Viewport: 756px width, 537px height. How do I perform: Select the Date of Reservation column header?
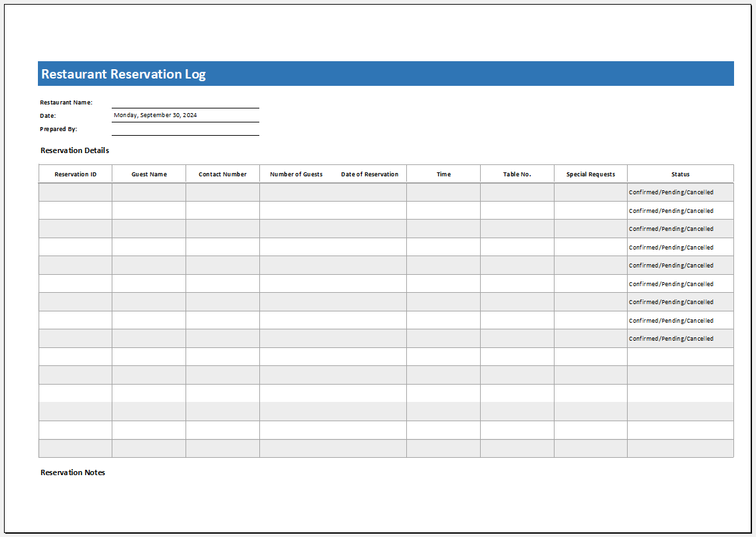coord(369,174)
